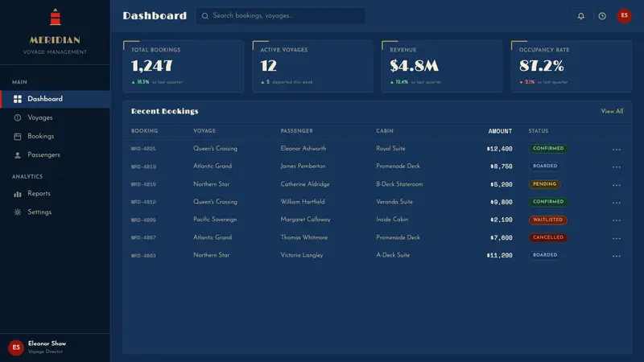Open the Active Voyages stat card
Image resolution: width=644 pixels, height=362 pixels.
pos(312,66)
